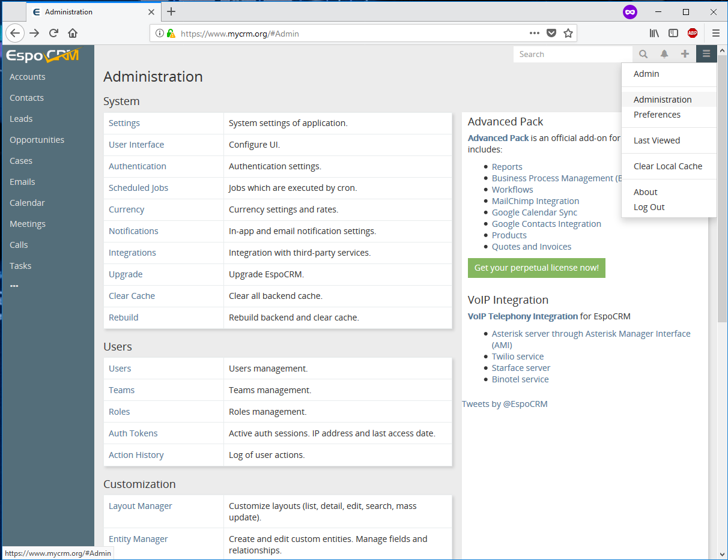728x560 pixels.
Task: Click the Rebuild link
Action: tap(124, 318)
